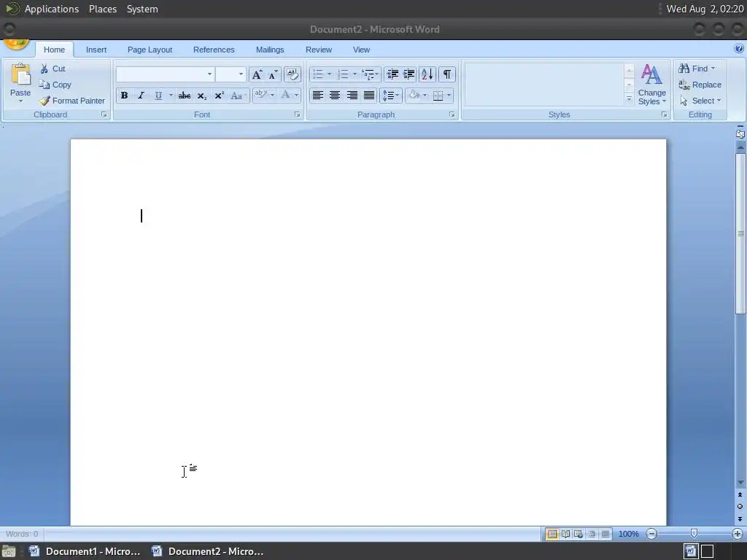
Task: Switch to Full Screen Reading view
Action: [565, 534]
